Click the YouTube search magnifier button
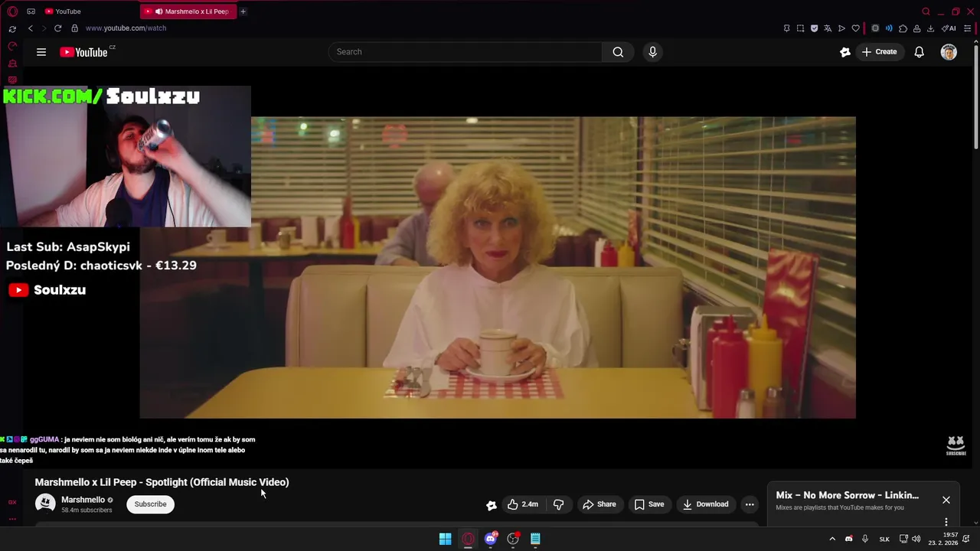The image size is (980, 551). click(618, 52)
